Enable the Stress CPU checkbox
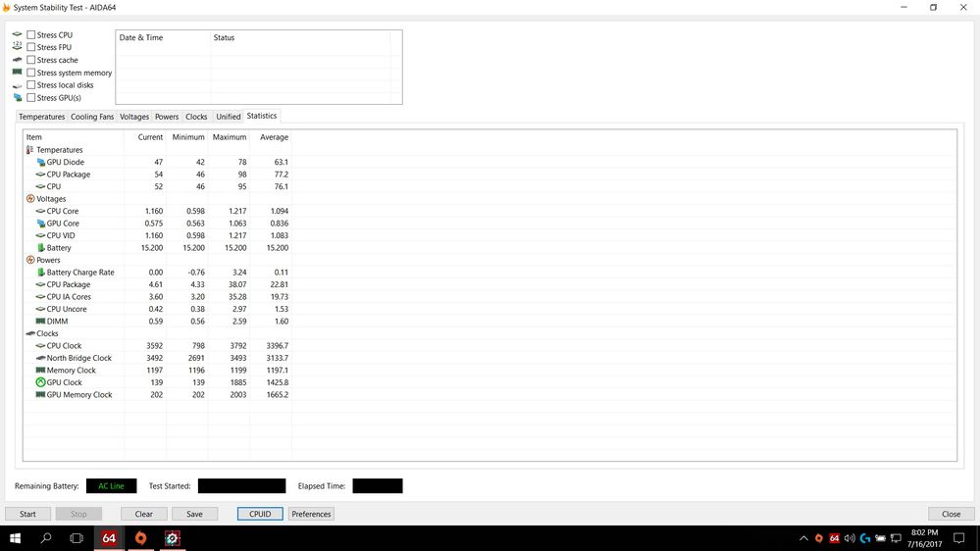 (30, 35)
